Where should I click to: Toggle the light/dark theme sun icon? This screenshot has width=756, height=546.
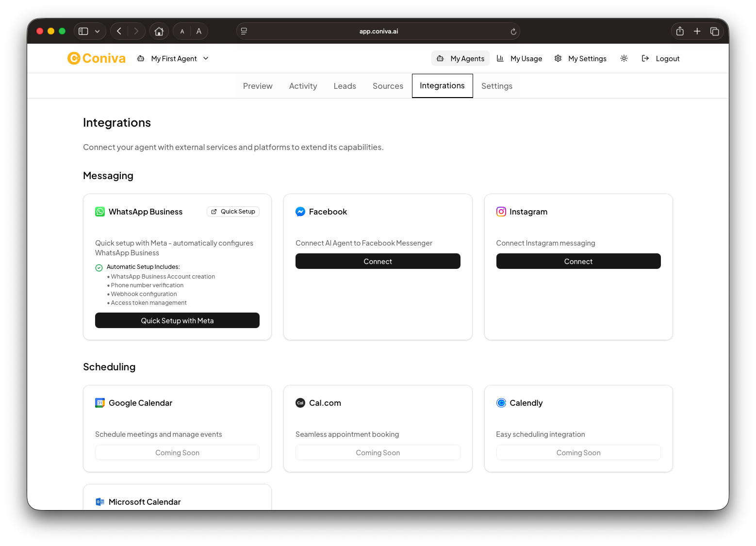coord(624,58)
